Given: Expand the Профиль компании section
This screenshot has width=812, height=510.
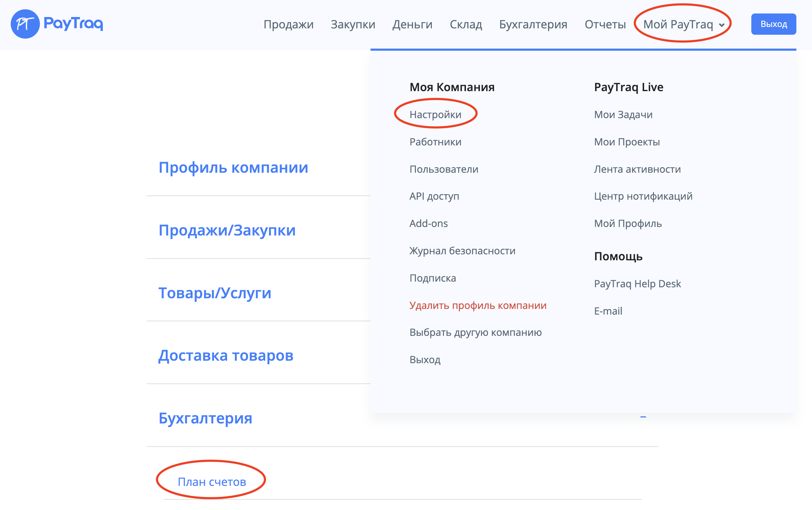Looking at the screenshot, I should (x=233, y=167).
